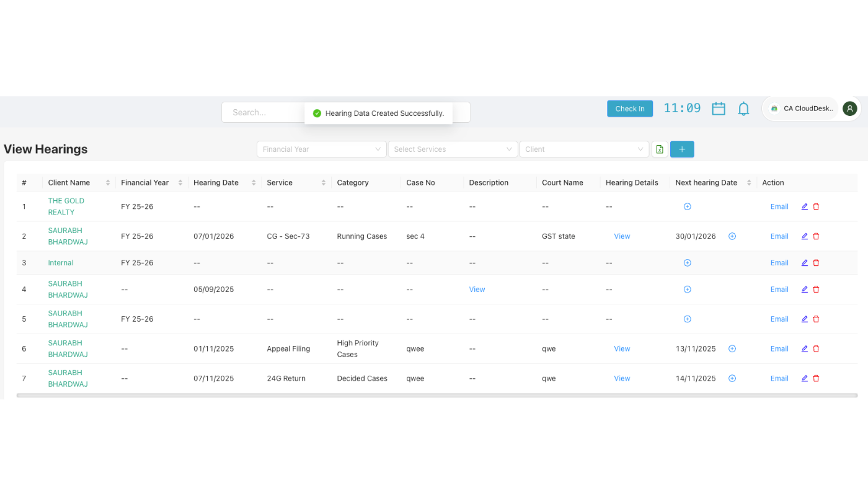The width and height of the screenshot is (868, 496).
Task: Add next hearing date for the 24G Return row
Action: click(732, 378)
